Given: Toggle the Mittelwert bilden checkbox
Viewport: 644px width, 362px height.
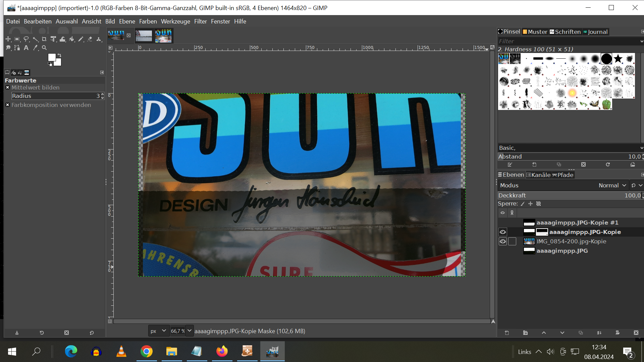Looking at the screenshot, I should [x=7, y=87].
